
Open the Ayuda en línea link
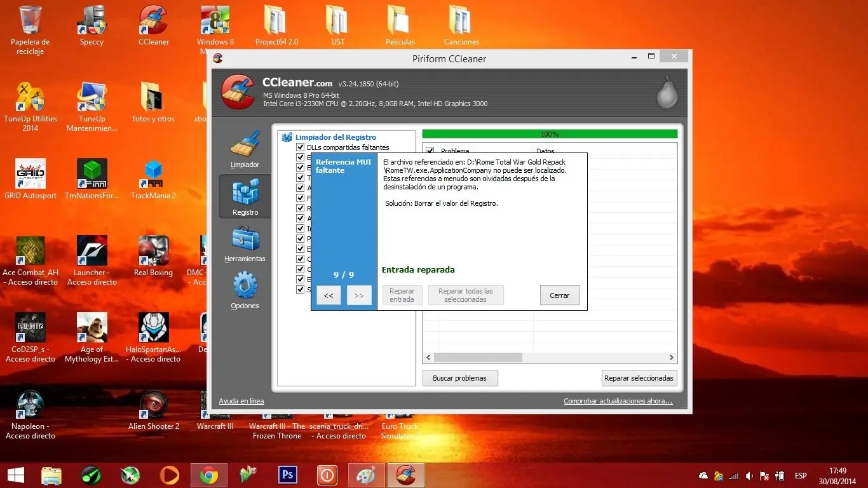[241, 401]
